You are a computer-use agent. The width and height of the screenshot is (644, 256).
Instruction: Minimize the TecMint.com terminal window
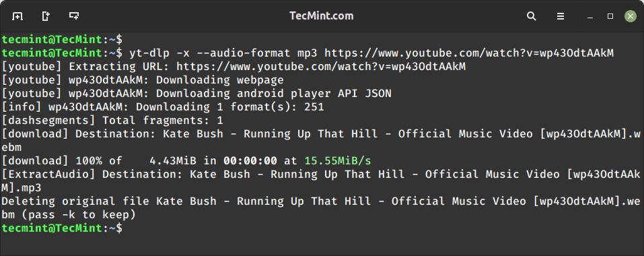[591, 16]
